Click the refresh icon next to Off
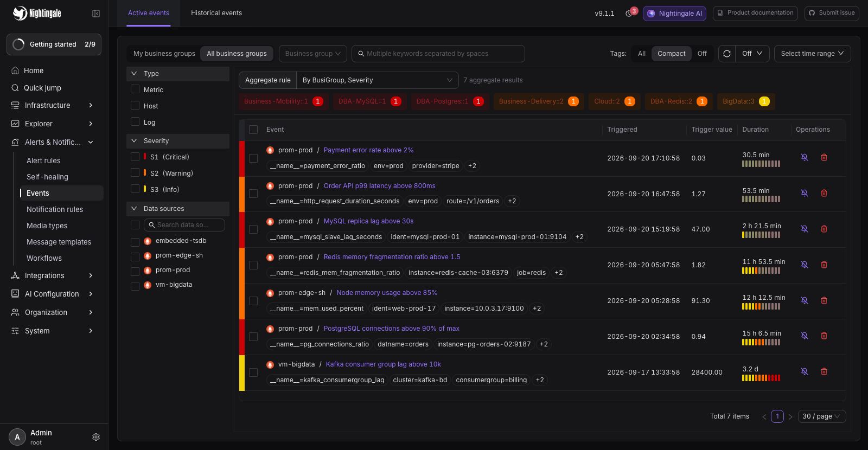Screen dimensions: 868x450 [727, 54]
